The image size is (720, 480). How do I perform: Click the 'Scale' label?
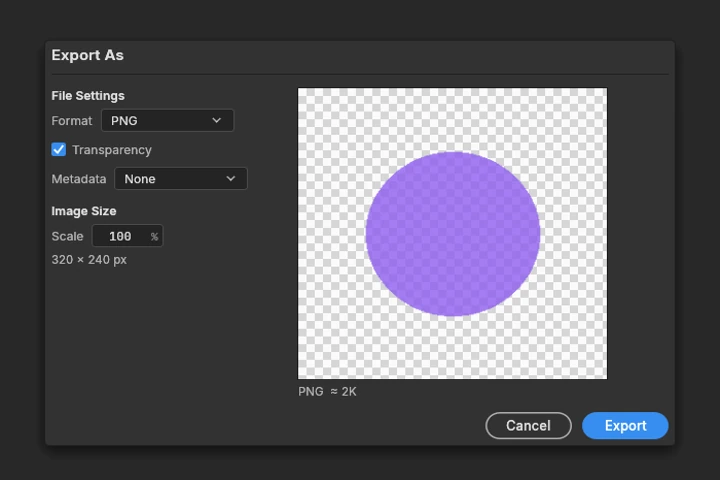point(68,237)
